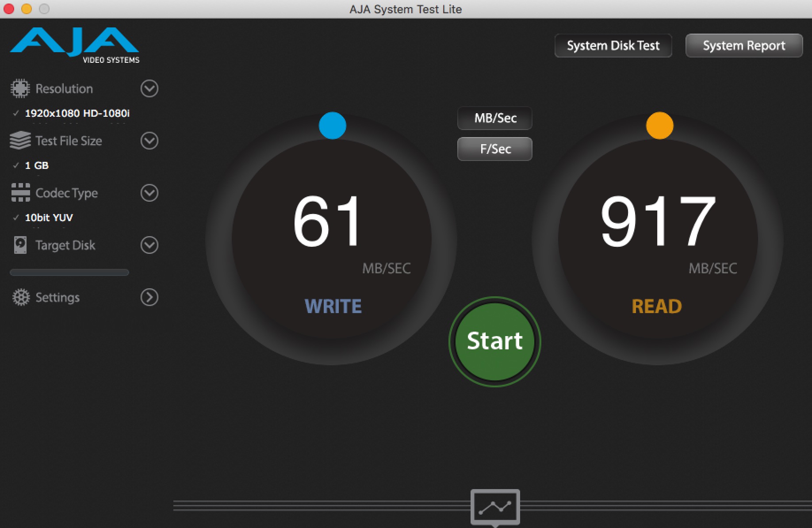
Task: Close the AJA System Test Lite window
Action: point(9,9)
